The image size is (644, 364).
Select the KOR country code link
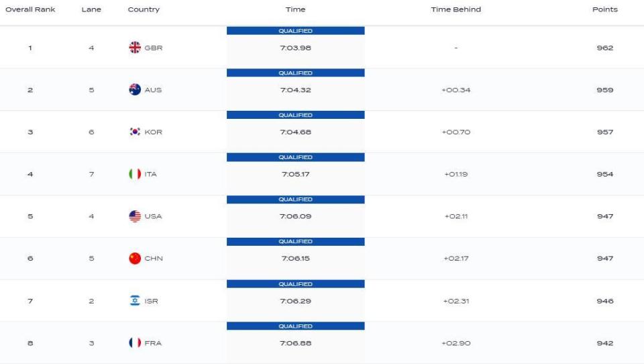coord(153,132)
